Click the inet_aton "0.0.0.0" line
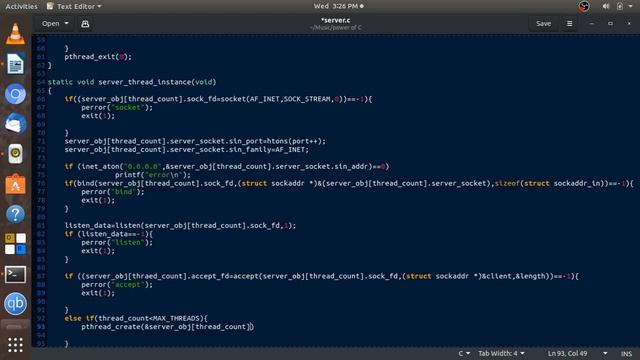 click(x=227, y=167)
